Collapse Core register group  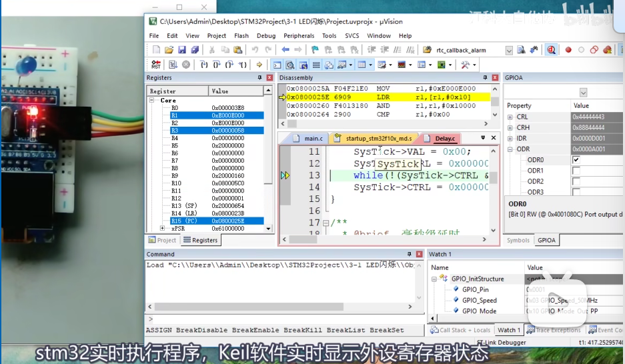[152, 101]
